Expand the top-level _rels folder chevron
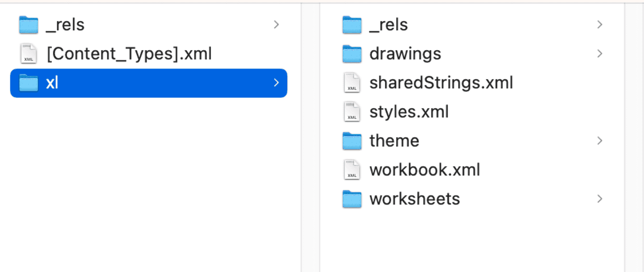 point(276,25)
